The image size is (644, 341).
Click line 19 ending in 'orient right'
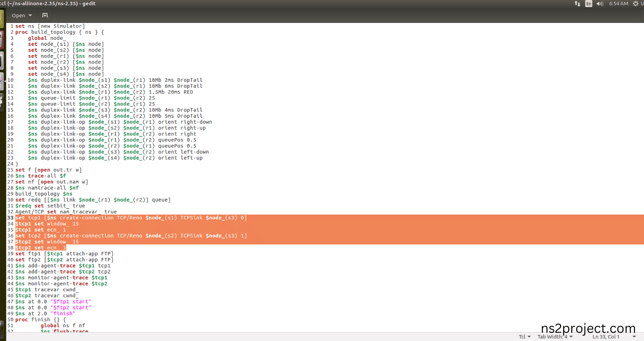[x=112, y=134]
